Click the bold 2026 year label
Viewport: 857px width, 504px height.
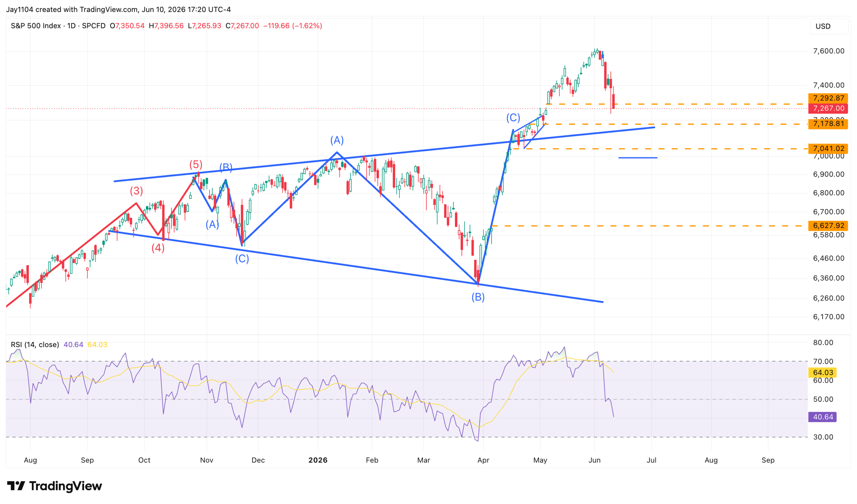point(318,460)
